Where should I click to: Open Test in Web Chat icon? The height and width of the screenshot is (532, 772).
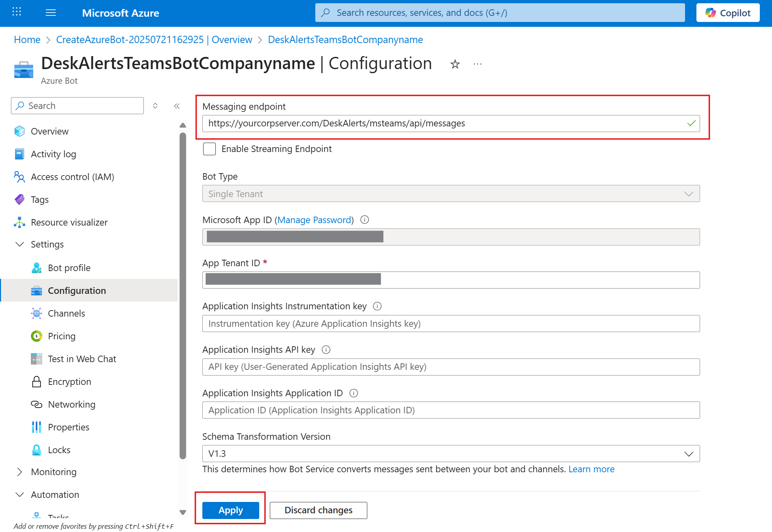click(37, 359)
